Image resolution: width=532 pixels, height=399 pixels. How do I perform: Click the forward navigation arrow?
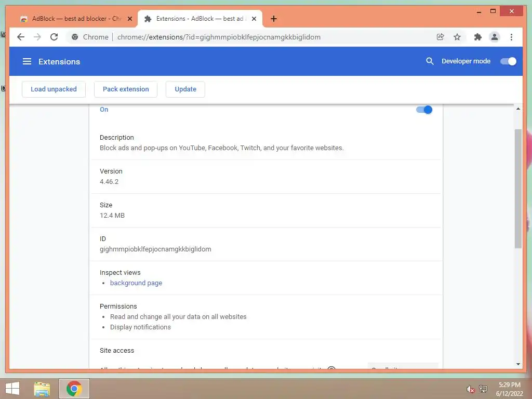[x=37, y=37]
